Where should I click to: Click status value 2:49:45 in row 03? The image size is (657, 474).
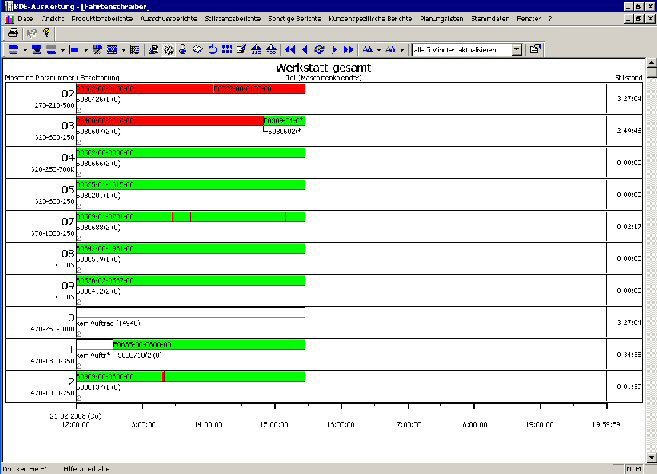tap(629, 130)
